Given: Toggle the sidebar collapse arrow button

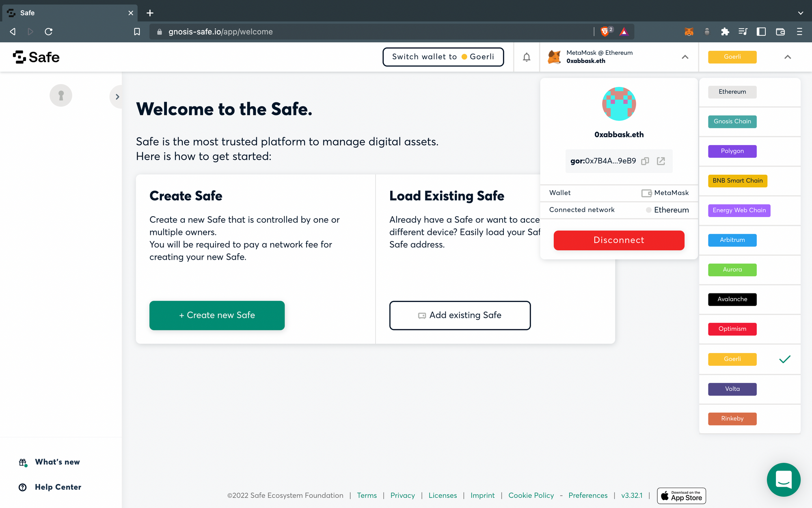Looking at the screenshot, I should [117, 96].
